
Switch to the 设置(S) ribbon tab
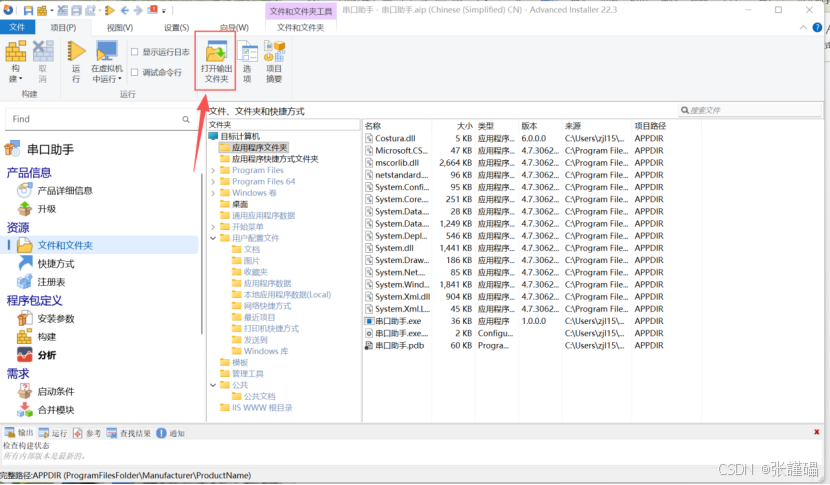click(176, 28)
